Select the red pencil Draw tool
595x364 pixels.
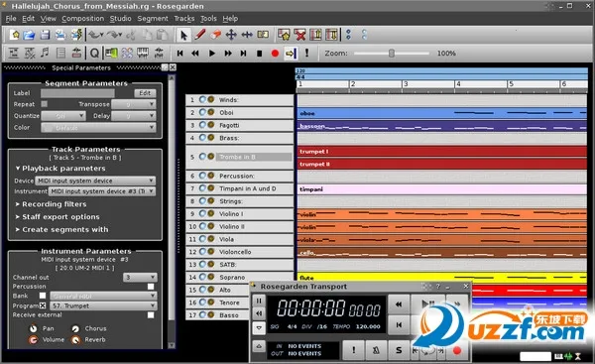200,35
